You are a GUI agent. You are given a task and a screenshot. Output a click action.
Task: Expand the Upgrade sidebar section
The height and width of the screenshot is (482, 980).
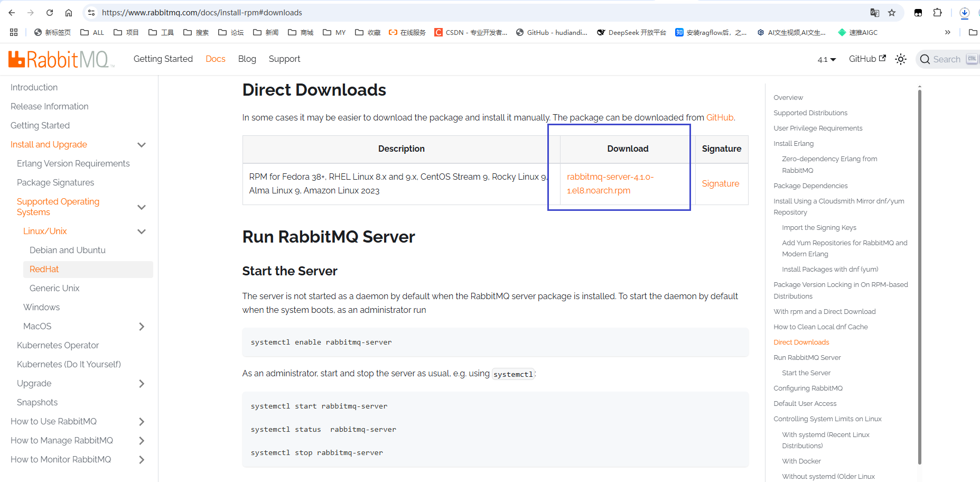pyautogui.click(x=142, y=384)
